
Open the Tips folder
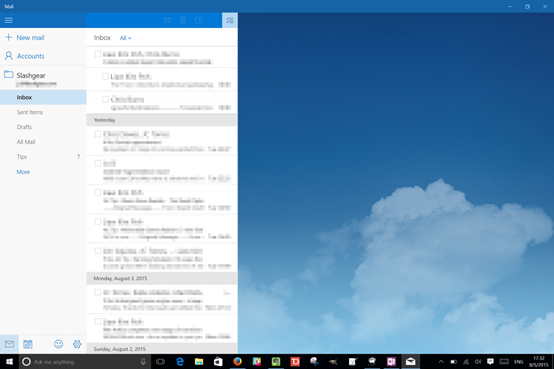pos(43,157)
